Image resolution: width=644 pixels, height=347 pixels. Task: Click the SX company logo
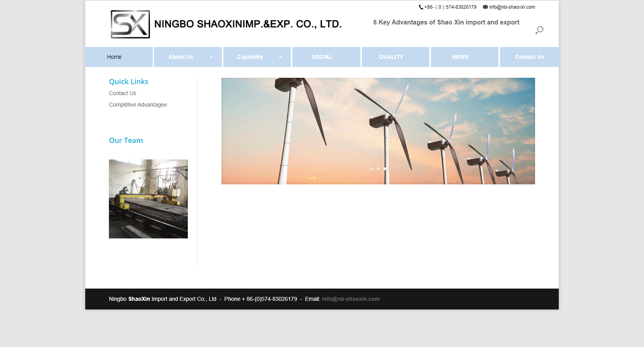(130, 24)
